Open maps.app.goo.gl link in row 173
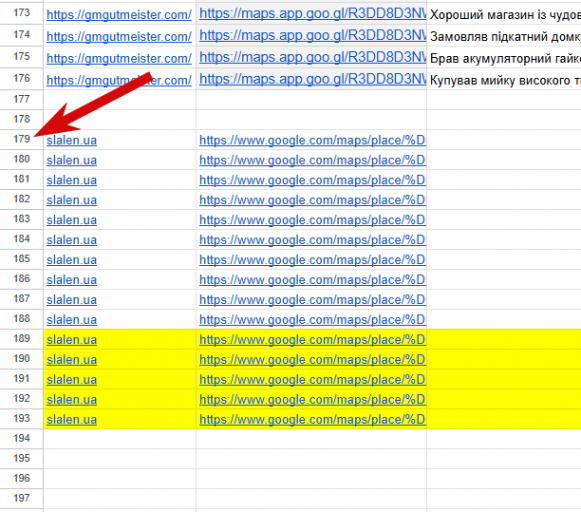581x512 pixels. pos(313,14)
